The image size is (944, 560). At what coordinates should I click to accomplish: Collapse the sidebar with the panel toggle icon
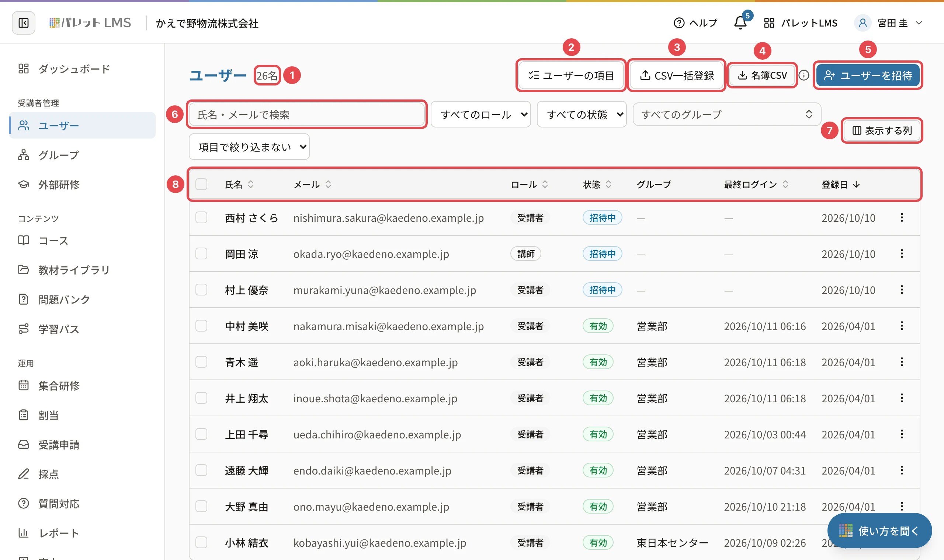pos(23,23)
